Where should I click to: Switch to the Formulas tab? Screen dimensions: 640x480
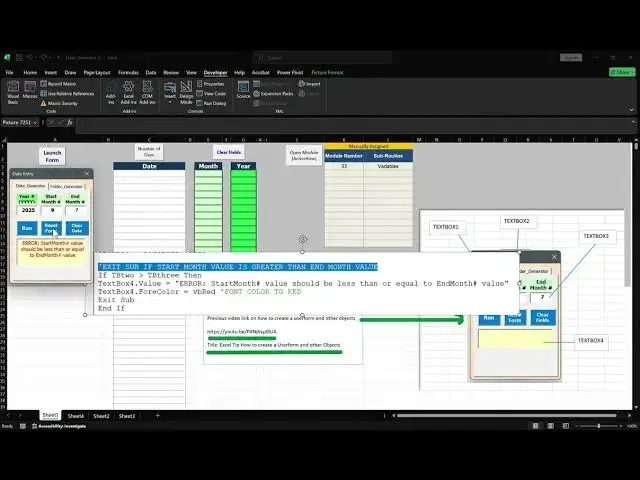pyautogui.click(x=128, y=73)
